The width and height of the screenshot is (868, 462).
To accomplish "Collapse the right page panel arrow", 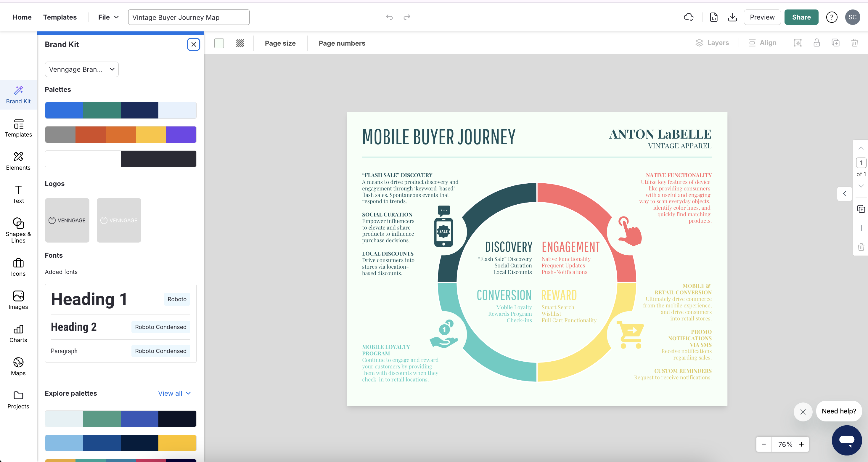I will coord(844,194).
